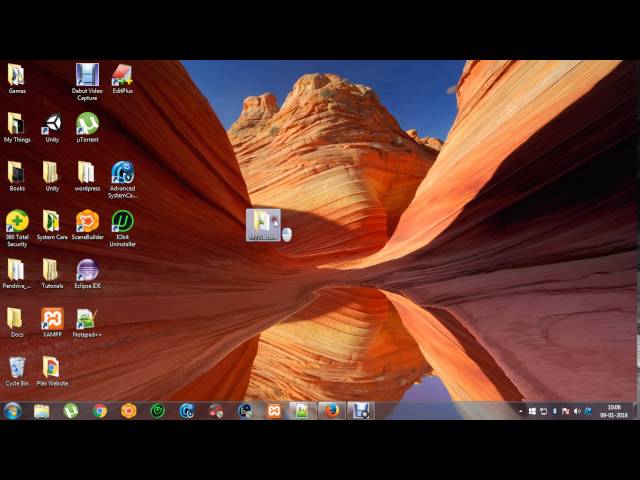
Task: Open the Windows Start menu
Action: tap(13, 410)
